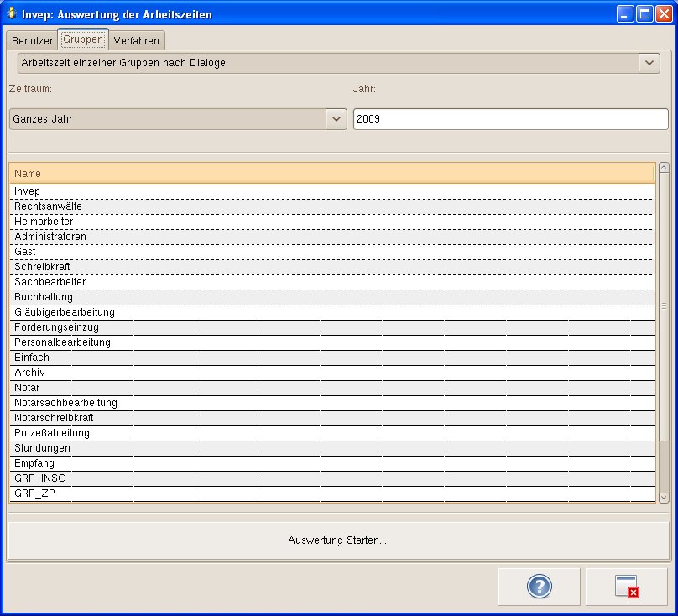Select the 'Heimarbeiter' row

tap(331, 222)
